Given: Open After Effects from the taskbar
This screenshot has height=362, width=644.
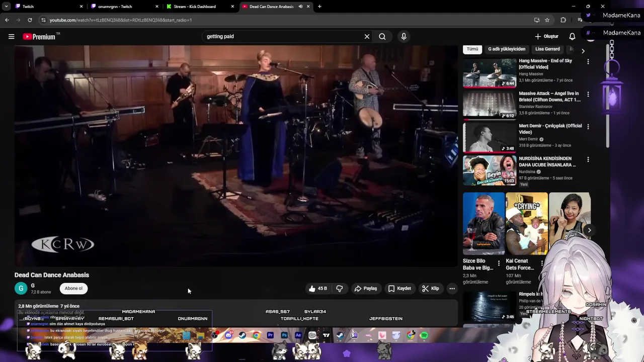Looking at the screenshot, I should click(x=298, y=335).
